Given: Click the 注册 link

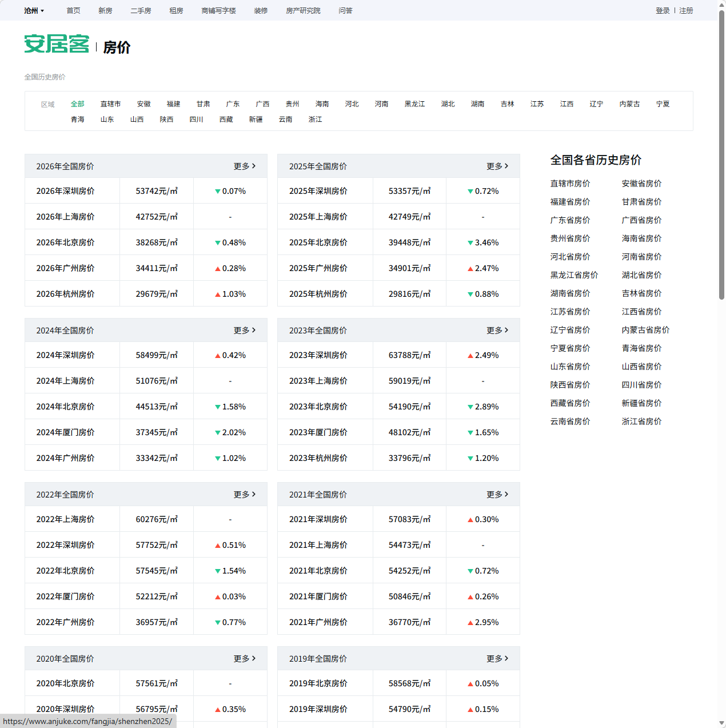Looking at the screenshot, I should click(x=686, y=11).
